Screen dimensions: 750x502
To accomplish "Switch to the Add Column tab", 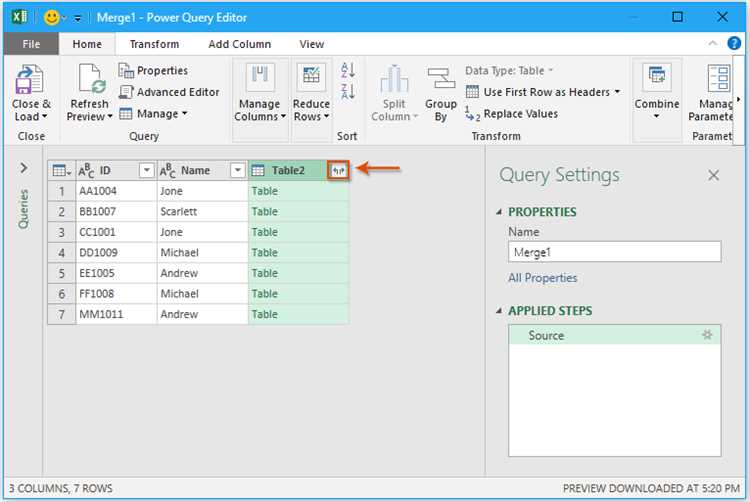I will click(x=240, y=44).
